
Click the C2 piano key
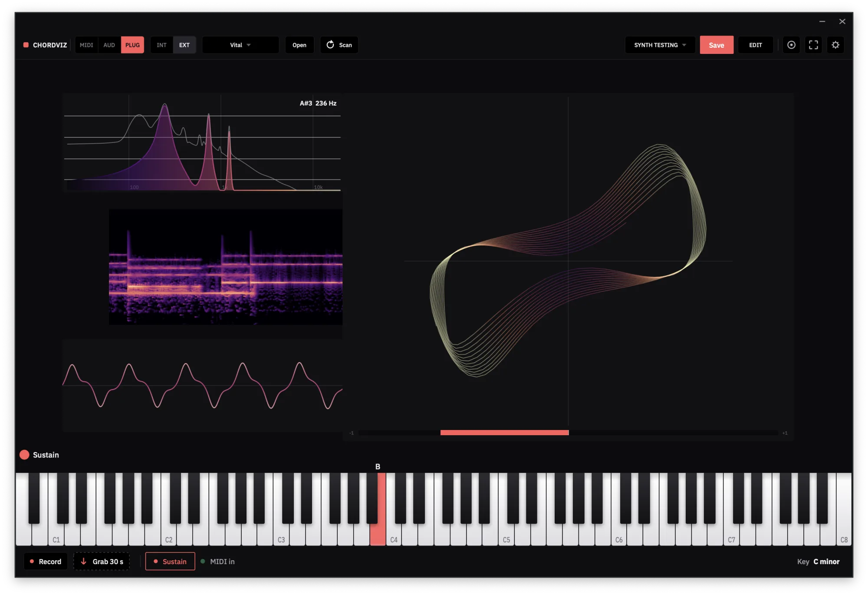click(x=168, y=534)
